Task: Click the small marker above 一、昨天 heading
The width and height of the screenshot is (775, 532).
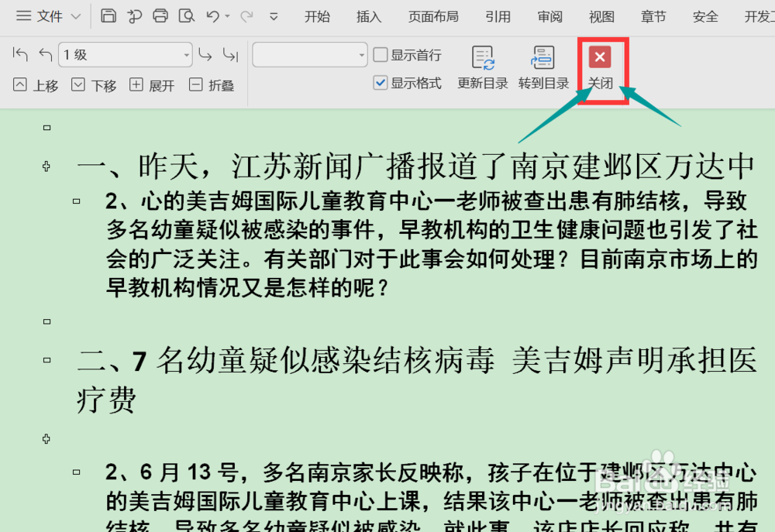Action: point(47,128)
